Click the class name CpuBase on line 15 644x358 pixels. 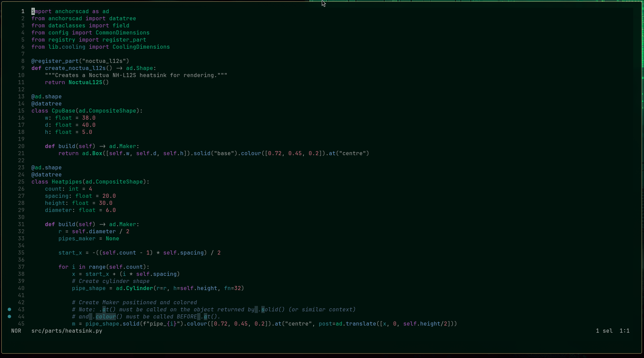(x=64, y=111)
